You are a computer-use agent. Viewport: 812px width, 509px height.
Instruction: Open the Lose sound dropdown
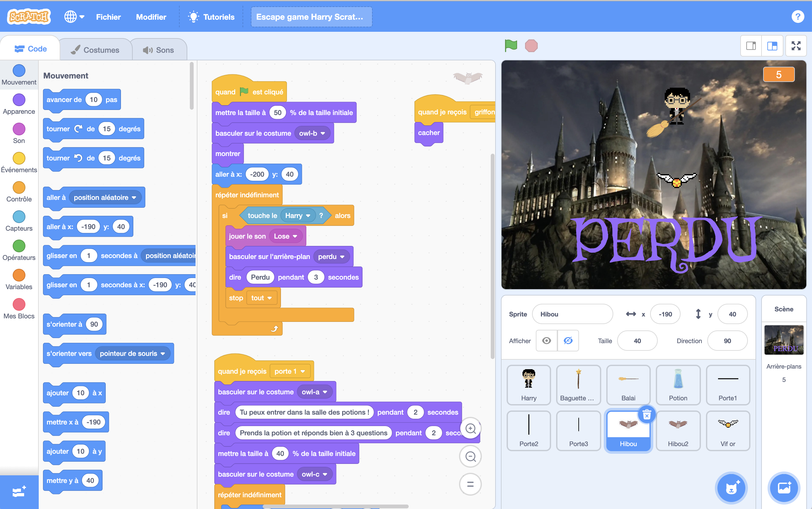tap(285, 236)
